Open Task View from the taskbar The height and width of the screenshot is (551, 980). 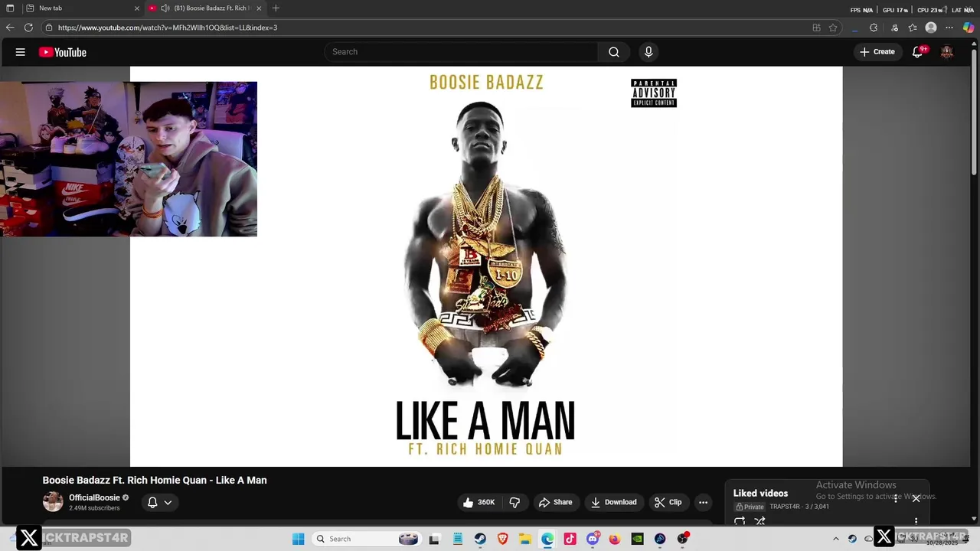coord(434,539)
